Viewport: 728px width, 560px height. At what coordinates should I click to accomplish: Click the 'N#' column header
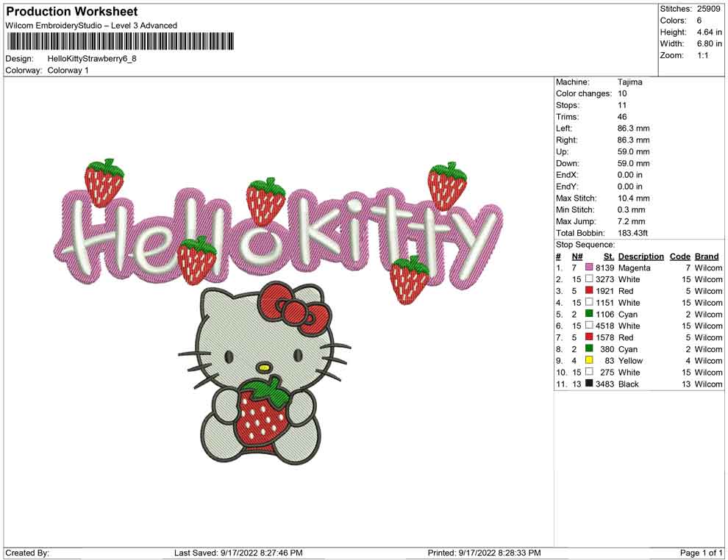tap(577, 256)
